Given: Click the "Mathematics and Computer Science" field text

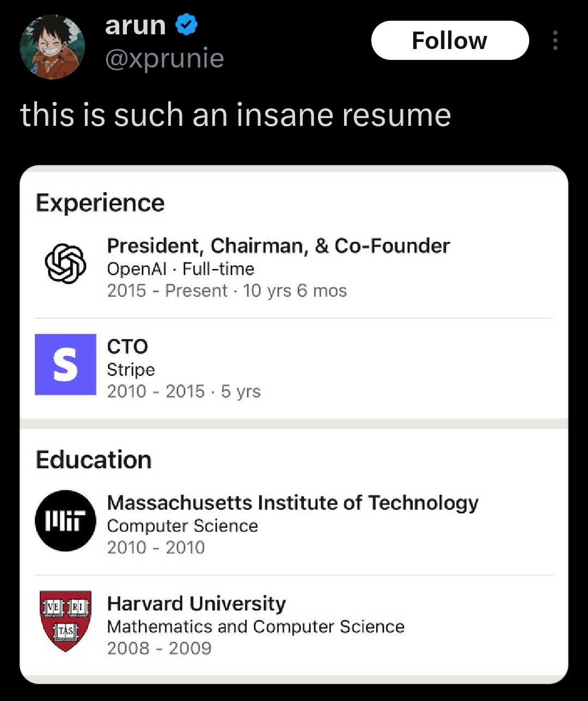Looking at the screenshot, I should click(x=255, y=626).
